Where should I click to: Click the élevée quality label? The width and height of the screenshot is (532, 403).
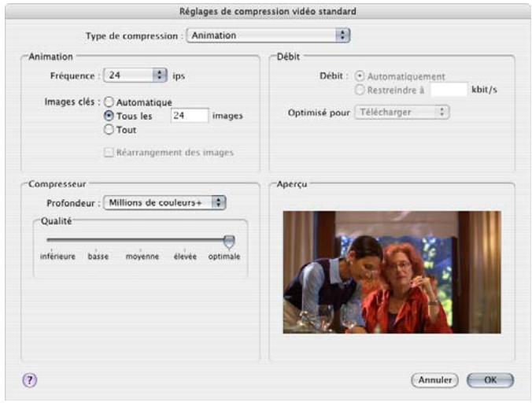pyautogui.click(x=185, y=257)
